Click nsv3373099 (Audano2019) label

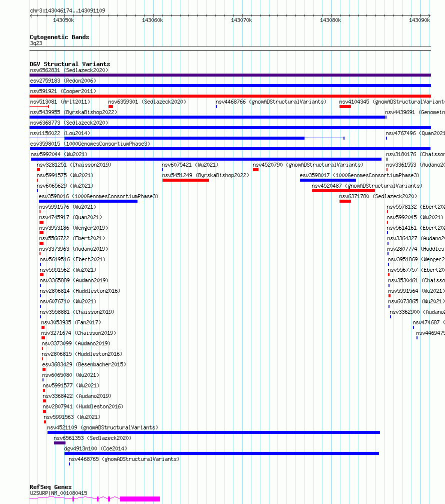click(76, 344)
